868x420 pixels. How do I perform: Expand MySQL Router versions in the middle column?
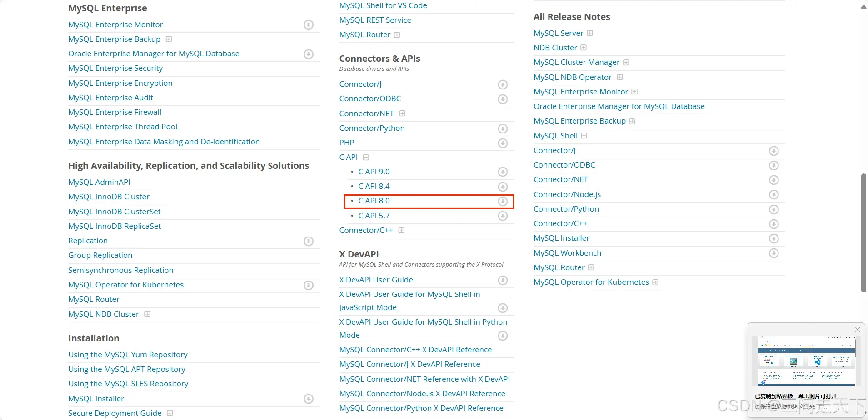click(x=397, y=35)
